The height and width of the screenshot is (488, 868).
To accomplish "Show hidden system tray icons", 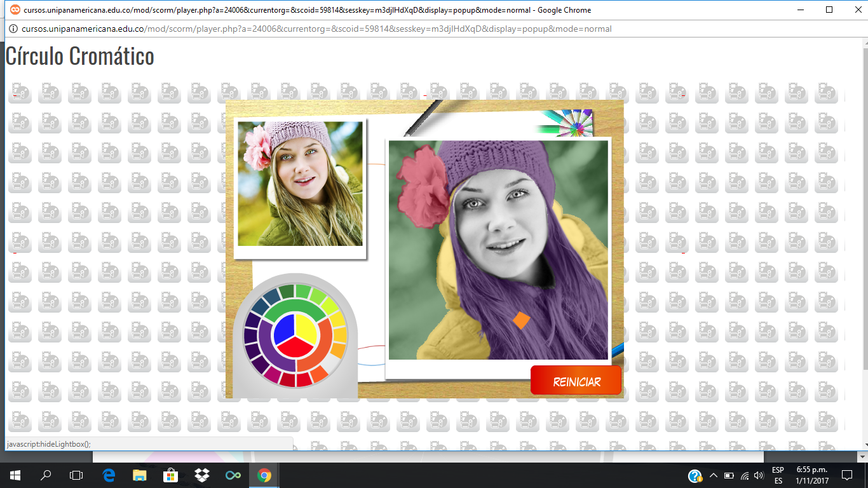I will pos(714,475).
